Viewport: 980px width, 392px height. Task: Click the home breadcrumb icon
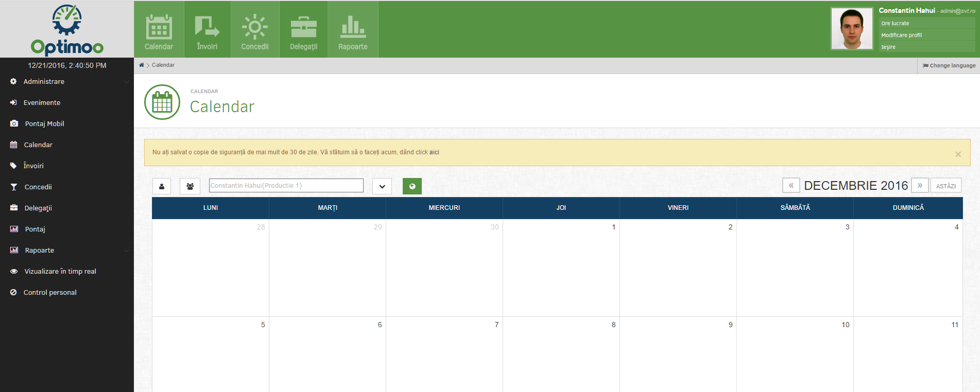(142, 65)
